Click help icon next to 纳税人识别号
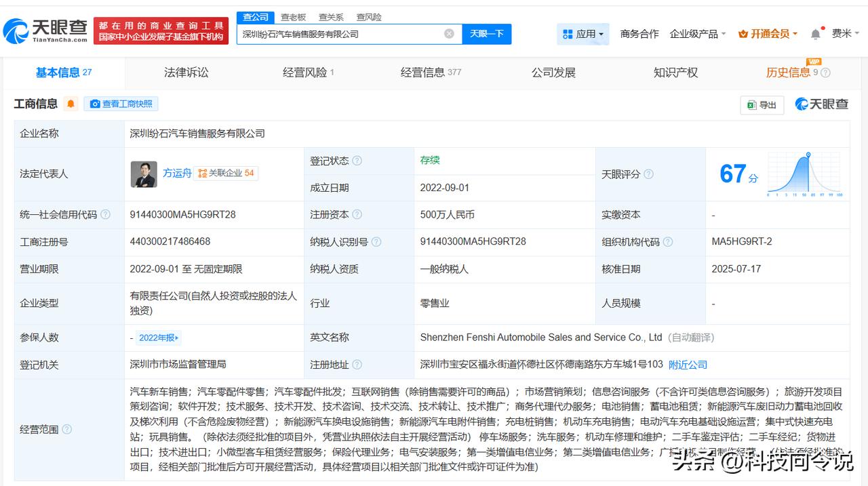 [376, 242]
